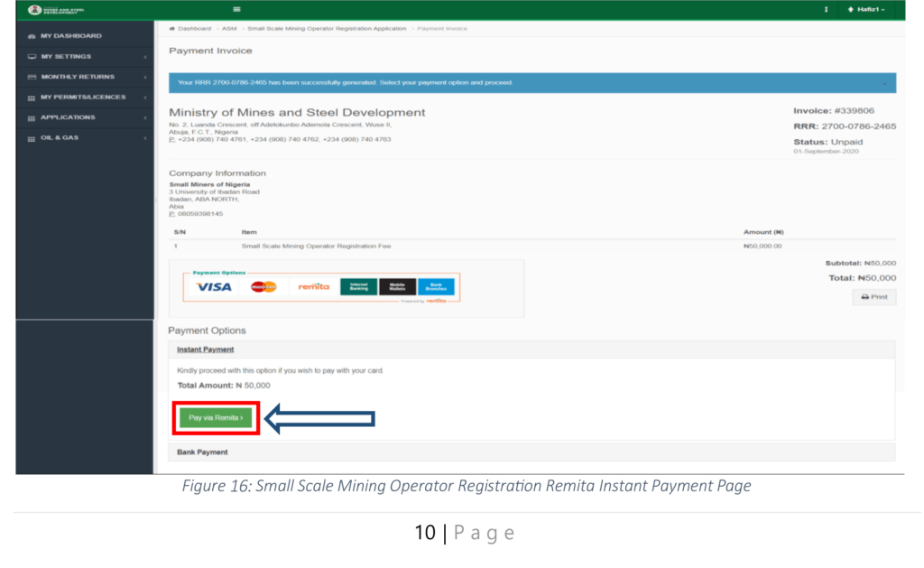Go to Dashboard via breadcrumb link
The height and width of the screenshot is (568, 924).
coord(193,29)
